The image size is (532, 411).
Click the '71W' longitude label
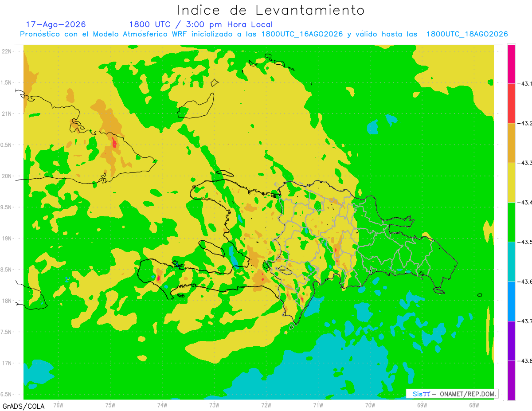[x=318, y=405]
